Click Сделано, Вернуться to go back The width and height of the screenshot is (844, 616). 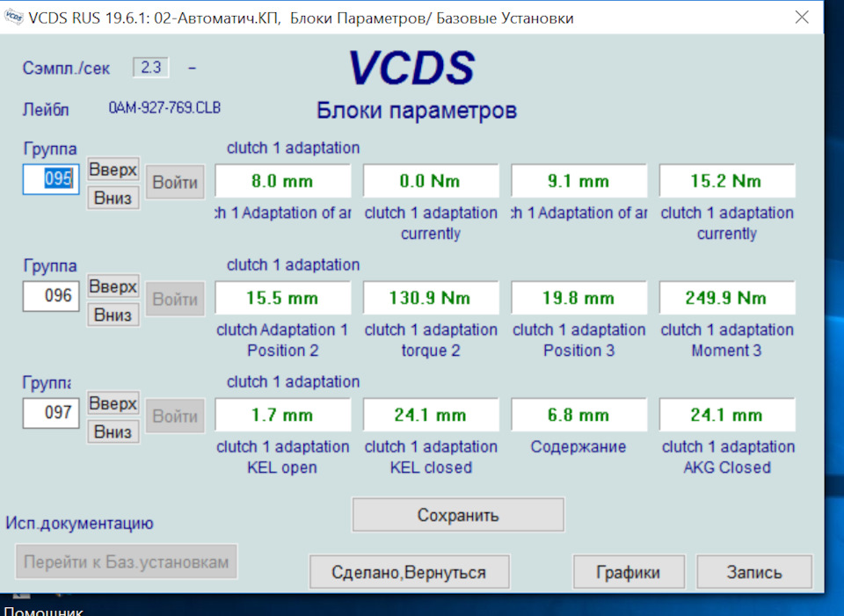tap(409, 572)
